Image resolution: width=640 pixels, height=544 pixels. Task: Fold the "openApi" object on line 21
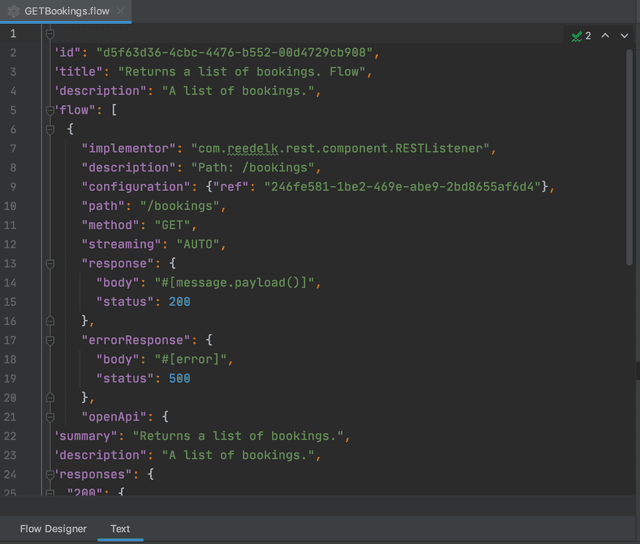click(x=50, y=416)
